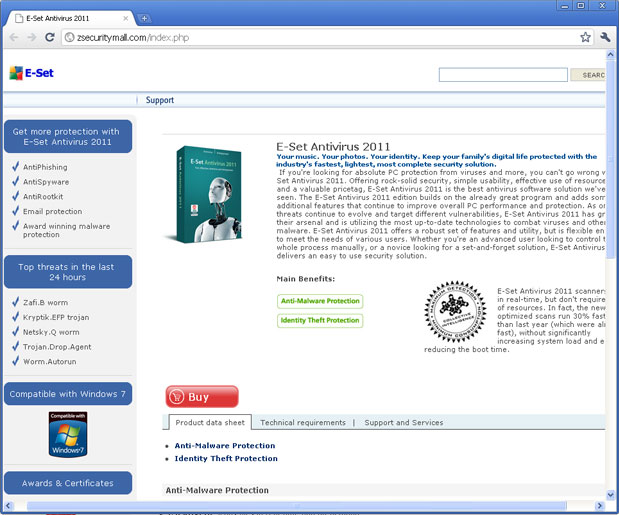Click the Main Benefits label
The height and width of the screenshot is (515, 619).
coord(306,279)
